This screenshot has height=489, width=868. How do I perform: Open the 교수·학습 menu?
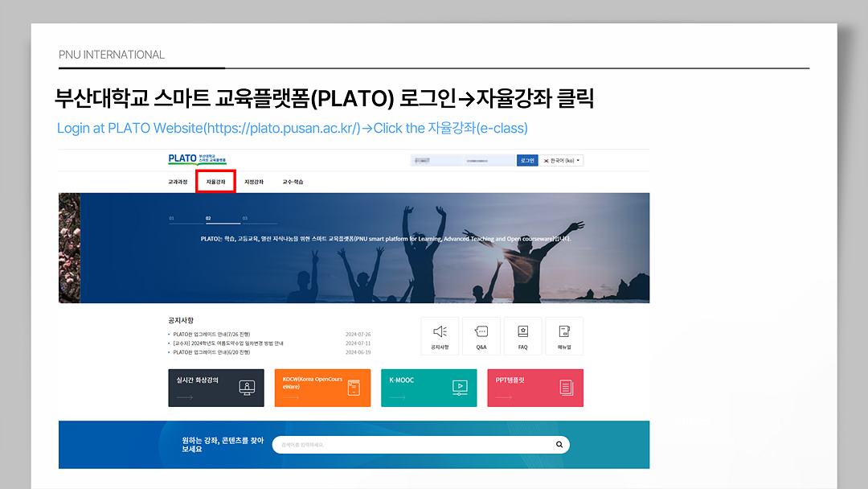tap(293, 182)
